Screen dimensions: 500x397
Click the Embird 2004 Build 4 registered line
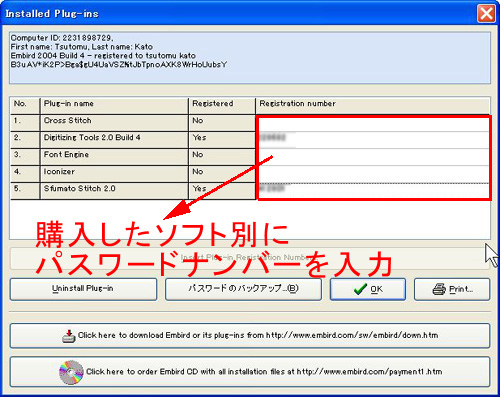pyautogui.click(x=103, y=55)
